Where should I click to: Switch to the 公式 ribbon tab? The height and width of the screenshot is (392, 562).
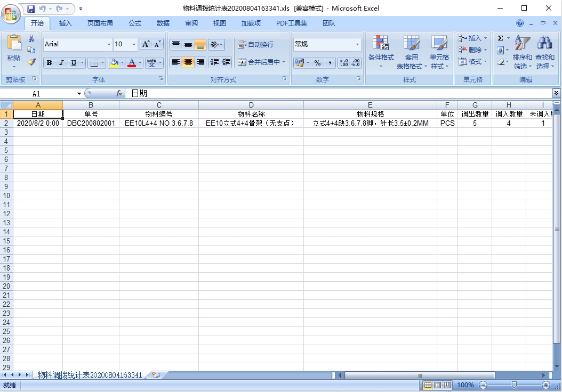135,23
